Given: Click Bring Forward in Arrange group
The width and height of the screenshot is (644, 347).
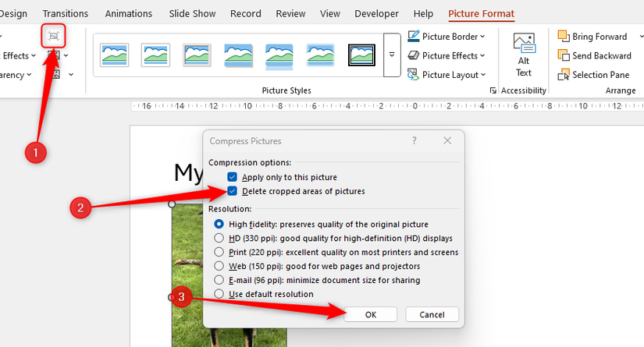Looking at the screenshot, I should click(x=592, y=37).
